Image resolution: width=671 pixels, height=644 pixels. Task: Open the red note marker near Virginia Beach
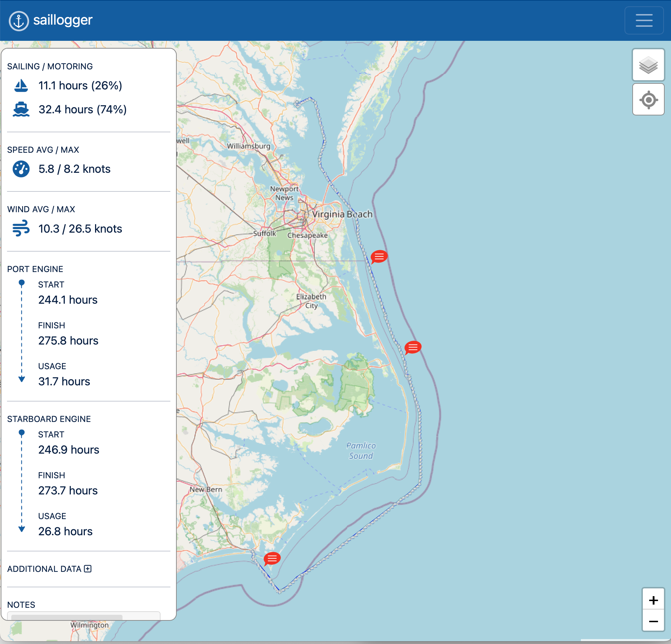[x=379, y=257]
